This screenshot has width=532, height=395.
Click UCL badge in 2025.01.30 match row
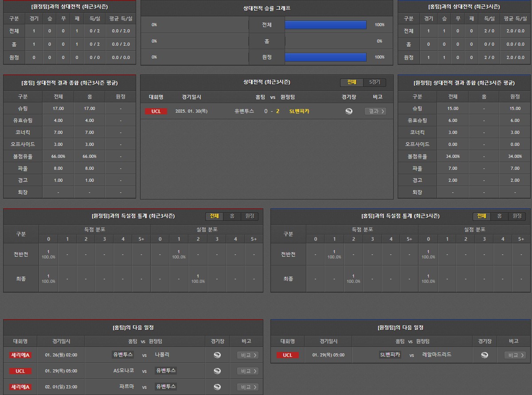(x=156, y=111)
